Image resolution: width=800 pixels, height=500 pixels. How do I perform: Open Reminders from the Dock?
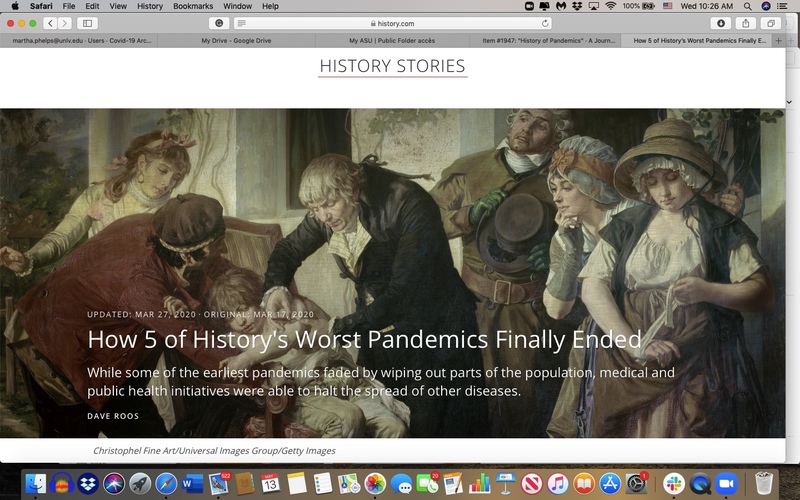[322, 483]
